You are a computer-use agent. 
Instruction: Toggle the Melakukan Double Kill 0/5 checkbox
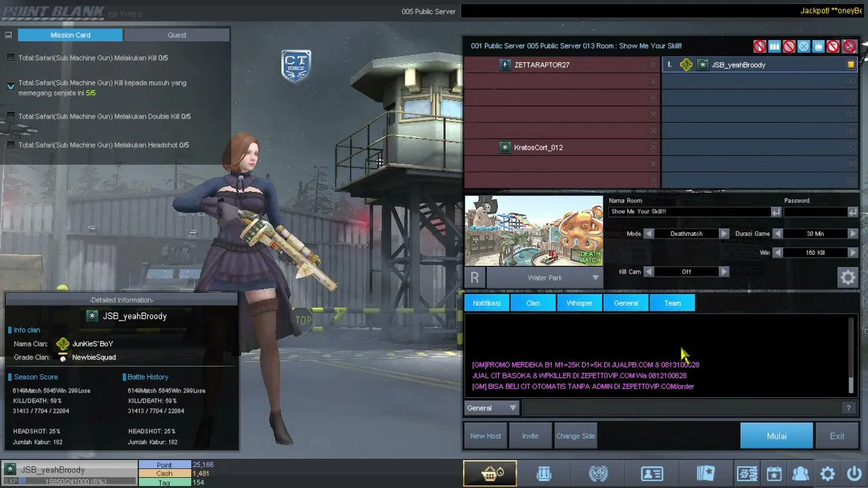pyautogui.click(x=10, y=117)
